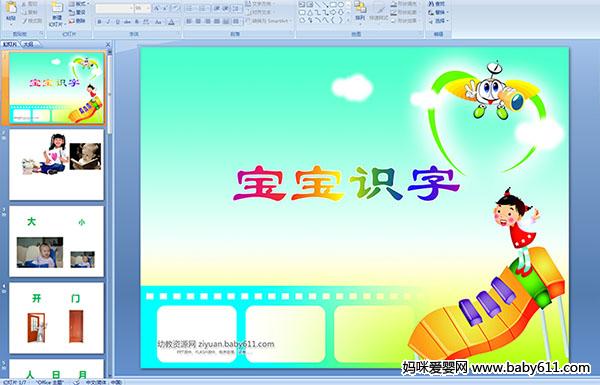Toggle Align Text Right
Viewport: 600px width, 385px height.
point(208,21)
